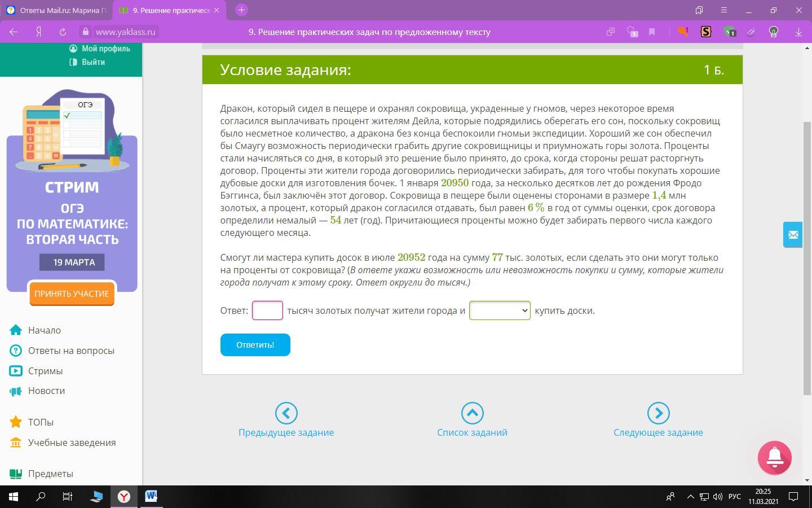Image resolution: width=812 pixels, height=508 pixels.
Task: Reload the page with browser refresh icon
Action: coord(63,32)
